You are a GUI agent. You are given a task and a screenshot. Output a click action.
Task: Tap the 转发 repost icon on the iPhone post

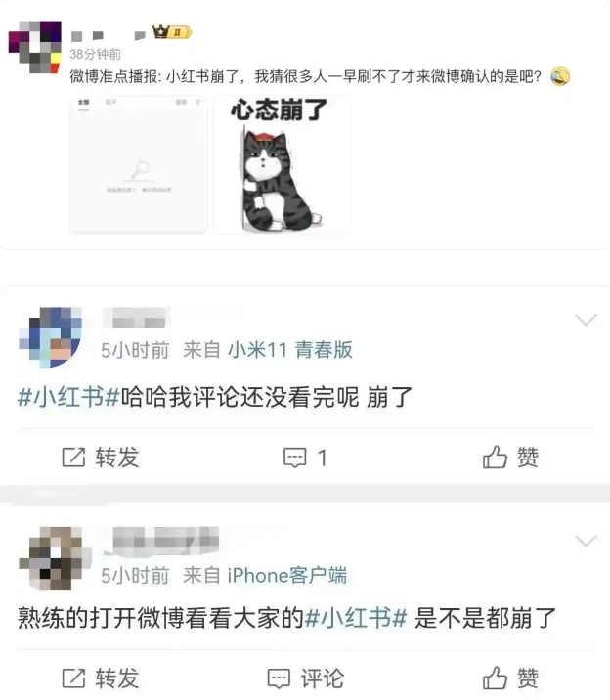pyautogui.click(x=73, y=678)
